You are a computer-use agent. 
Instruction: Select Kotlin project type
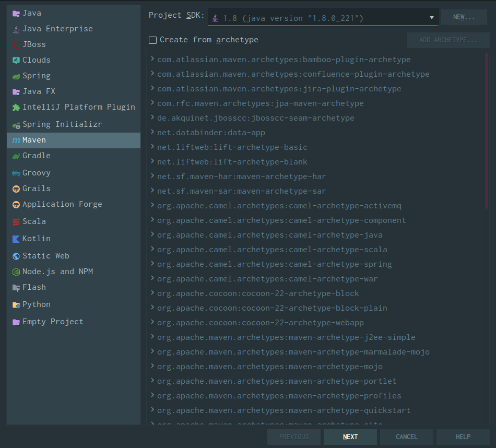74,239
